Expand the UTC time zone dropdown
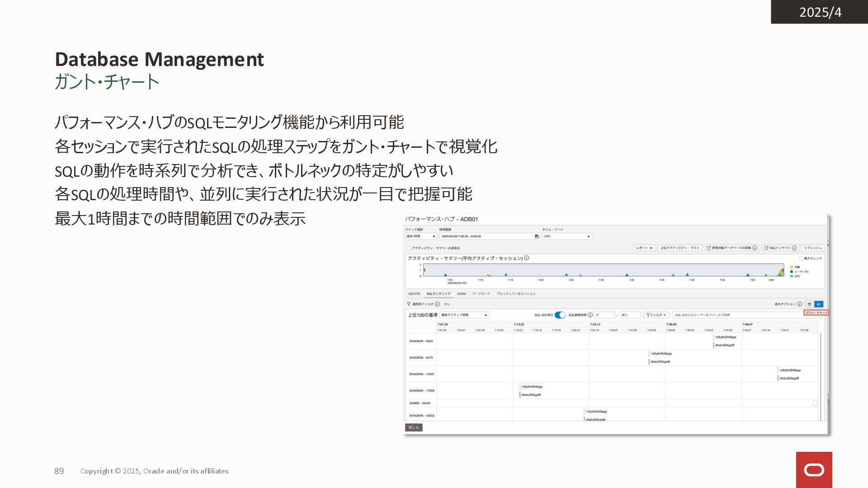The image size is (868, 488). [567, 236]
